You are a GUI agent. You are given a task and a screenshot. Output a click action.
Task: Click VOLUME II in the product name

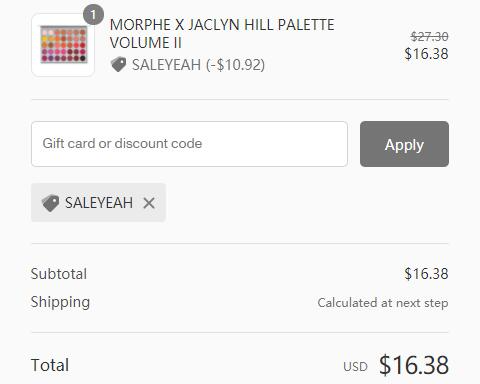click(146, 43)
